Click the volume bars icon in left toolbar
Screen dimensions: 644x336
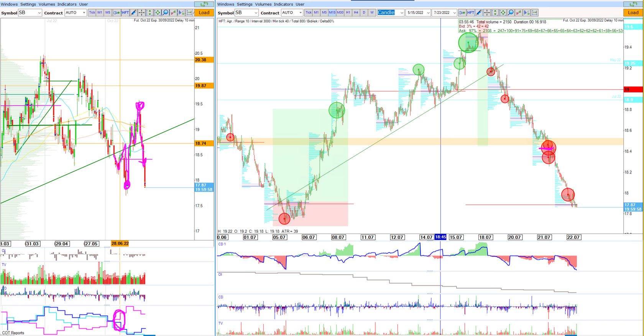click(173, 13)
